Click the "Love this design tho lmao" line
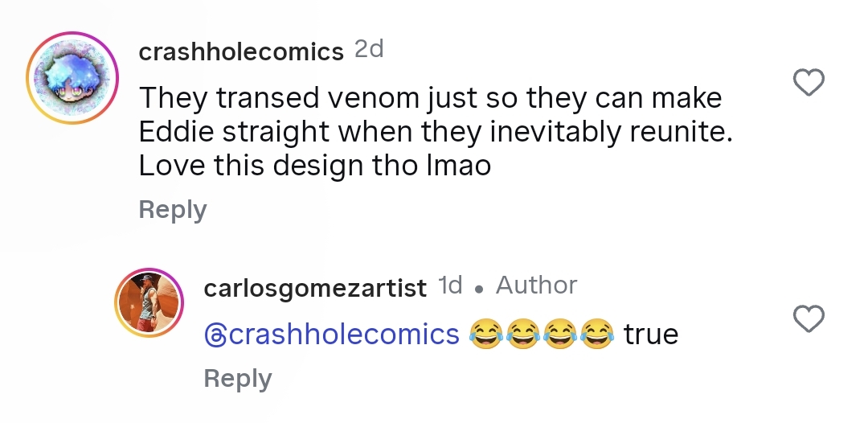Screen dimensions: 868x423 pyautogui.click(x=317, y=165)
